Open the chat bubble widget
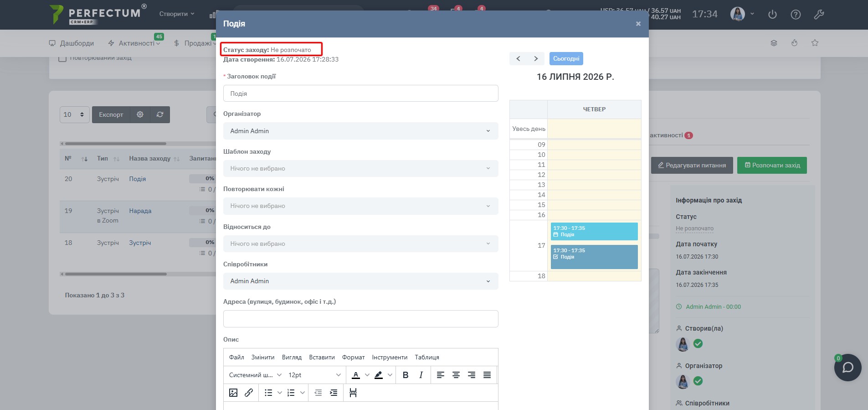 pos(847,368)
